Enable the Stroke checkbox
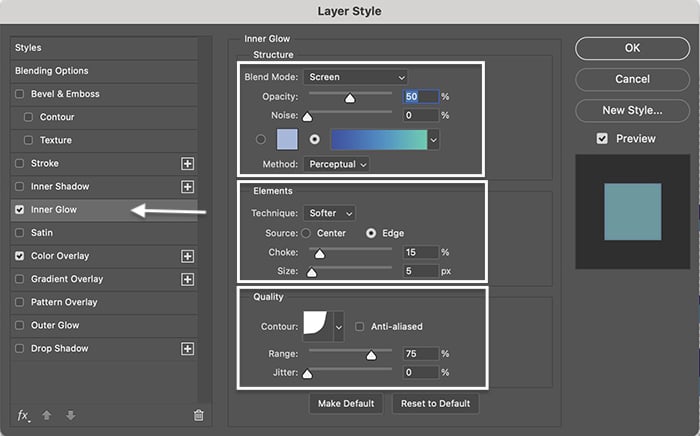Image resolution: width=700 pixels, height=436 pixels. (x=20, y=163)
